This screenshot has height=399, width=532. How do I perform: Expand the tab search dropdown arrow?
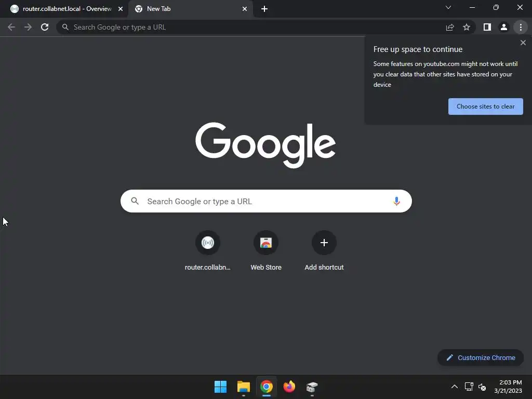448,7
